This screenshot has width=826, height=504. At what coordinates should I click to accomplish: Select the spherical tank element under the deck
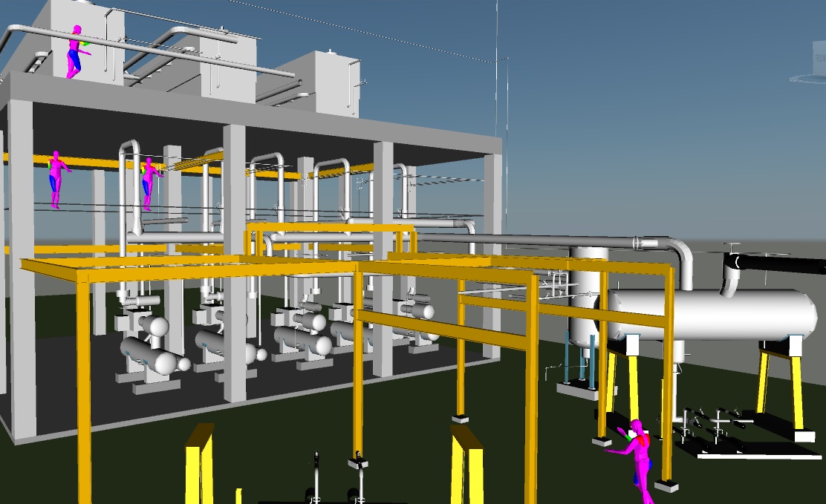point(159,327)
